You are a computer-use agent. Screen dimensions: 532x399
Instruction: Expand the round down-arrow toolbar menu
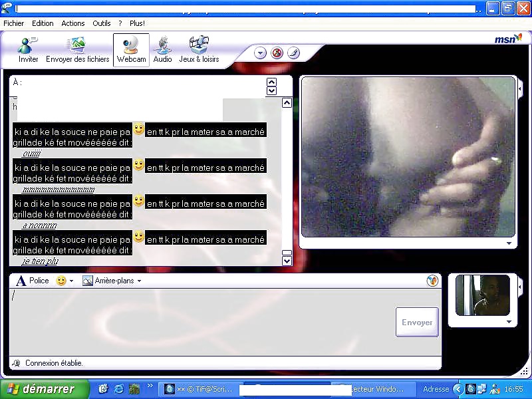point(261,53)
